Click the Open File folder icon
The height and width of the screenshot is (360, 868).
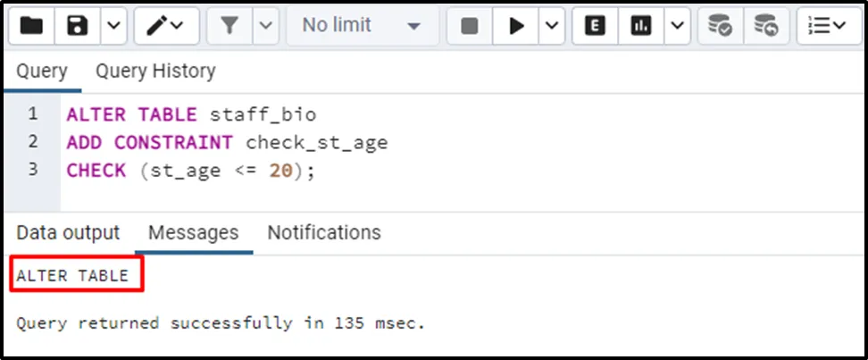point(32,26)
